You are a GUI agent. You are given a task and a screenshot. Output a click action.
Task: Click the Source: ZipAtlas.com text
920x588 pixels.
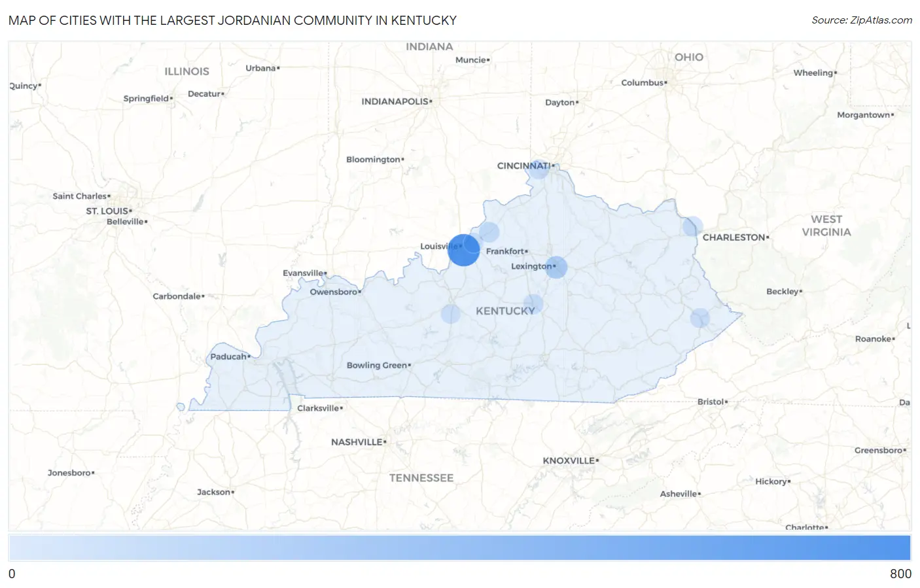pos(862,20)
